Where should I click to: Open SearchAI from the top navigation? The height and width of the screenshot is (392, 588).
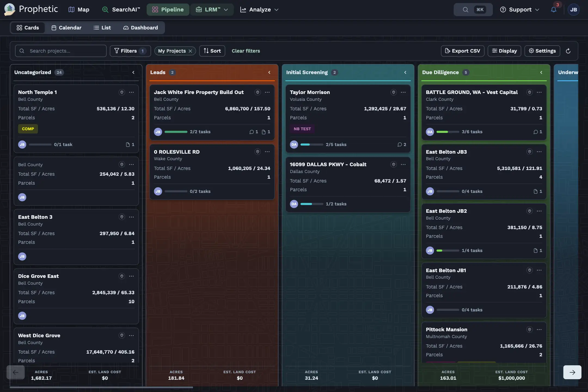pos(121,10)
